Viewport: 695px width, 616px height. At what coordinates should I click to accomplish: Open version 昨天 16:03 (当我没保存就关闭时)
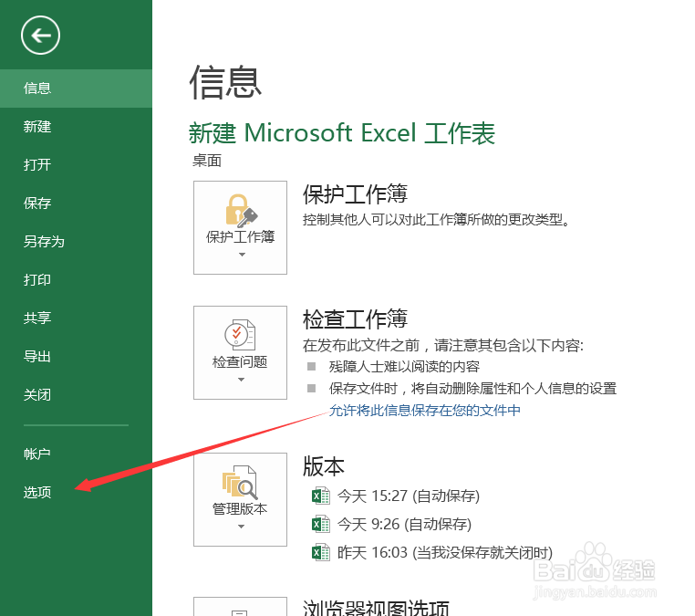pyautogui.click(x=445, y=553)
